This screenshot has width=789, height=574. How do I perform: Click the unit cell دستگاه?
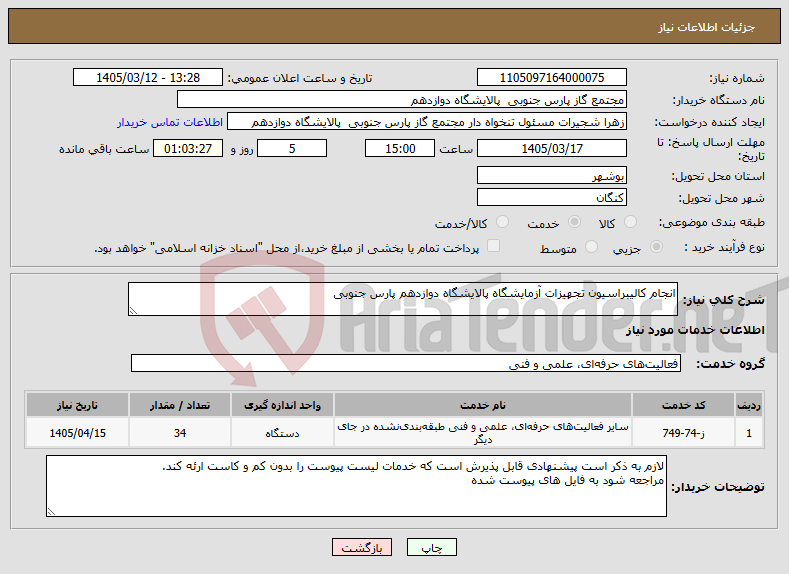point(282,433)
